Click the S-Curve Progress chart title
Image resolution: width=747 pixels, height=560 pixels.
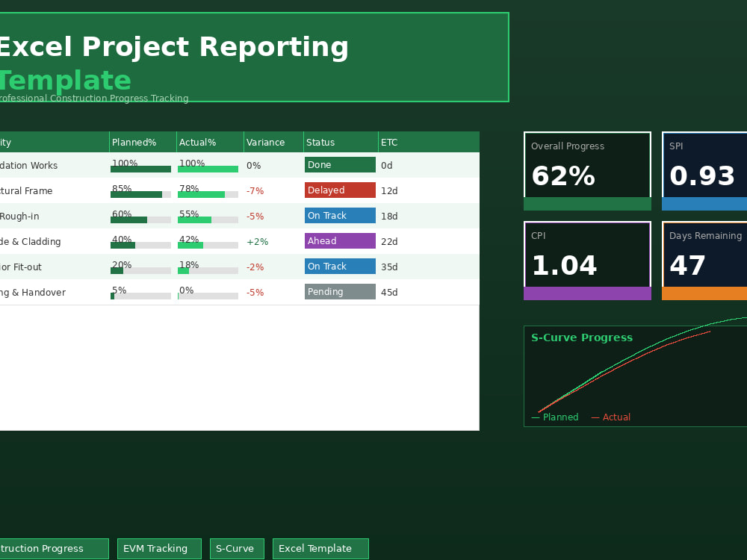click(582, 337)
